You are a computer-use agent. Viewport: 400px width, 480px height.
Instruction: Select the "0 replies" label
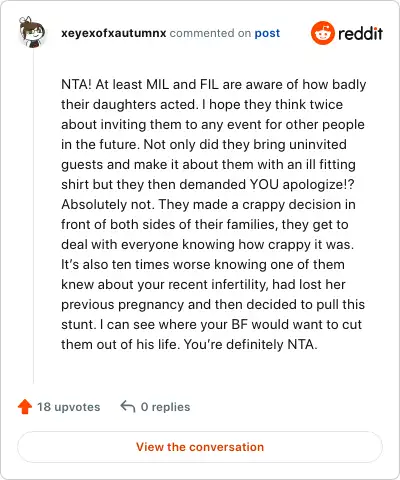(x=165, y=407)
